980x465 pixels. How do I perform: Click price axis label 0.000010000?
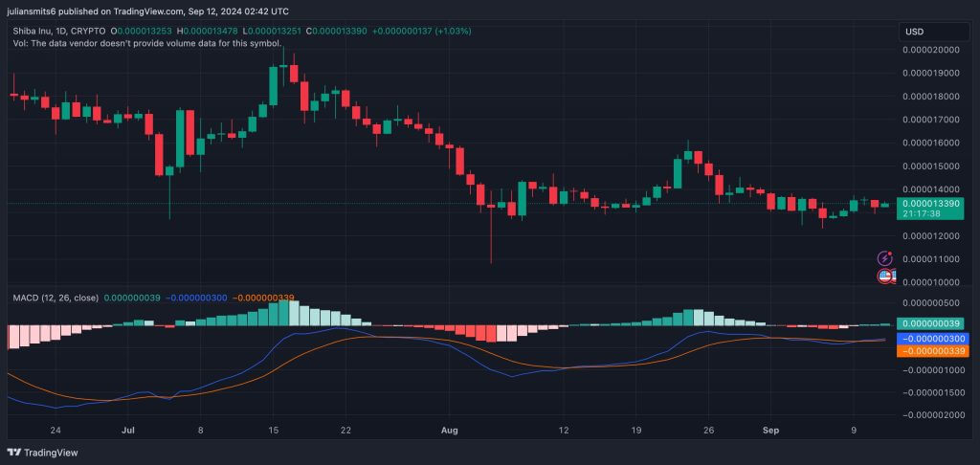coord(930,282)
